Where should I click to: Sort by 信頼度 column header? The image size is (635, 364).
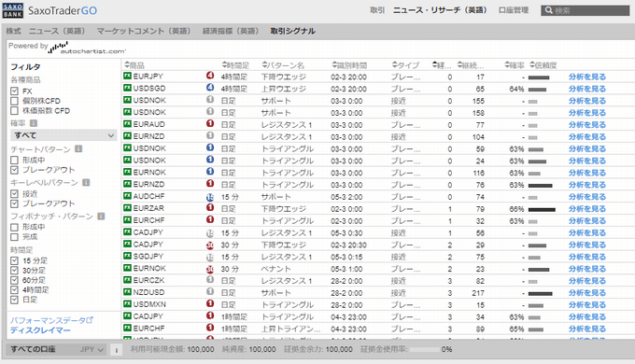pos(543,65)
